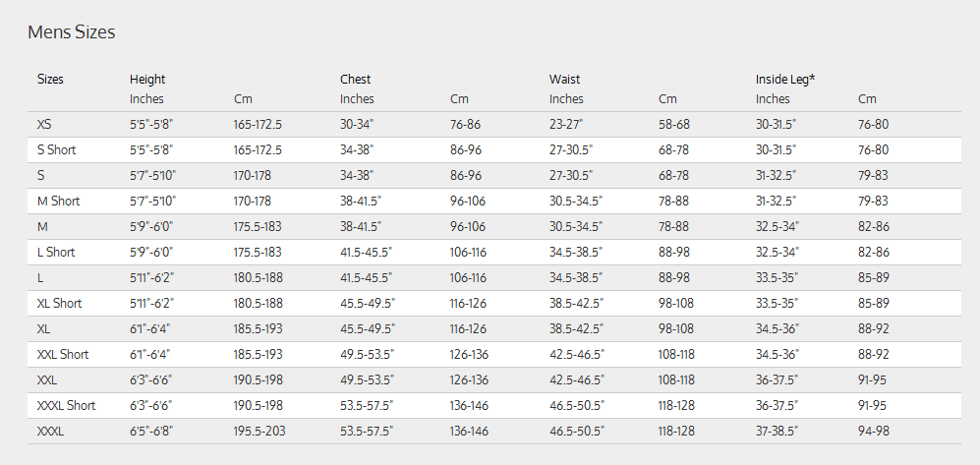Click the L Short row label
Screen dimensions: 980x465
point(56,253)
